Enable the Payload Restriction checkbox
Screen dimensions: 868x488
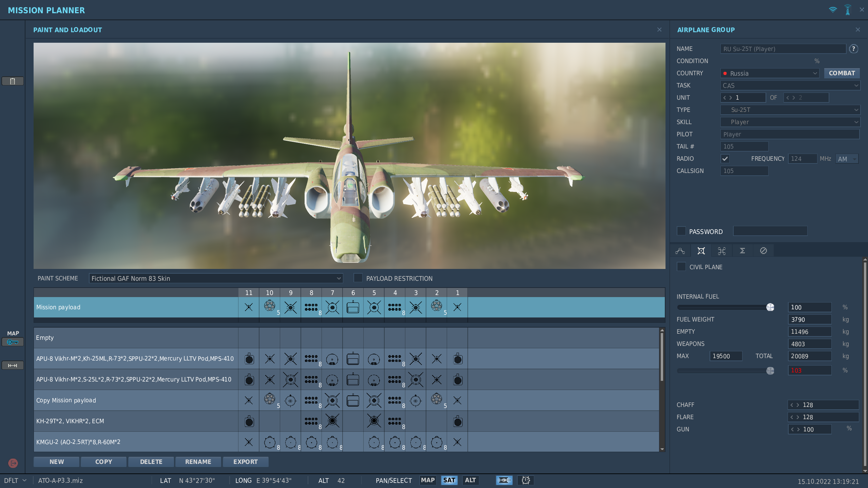coord(358,278)
